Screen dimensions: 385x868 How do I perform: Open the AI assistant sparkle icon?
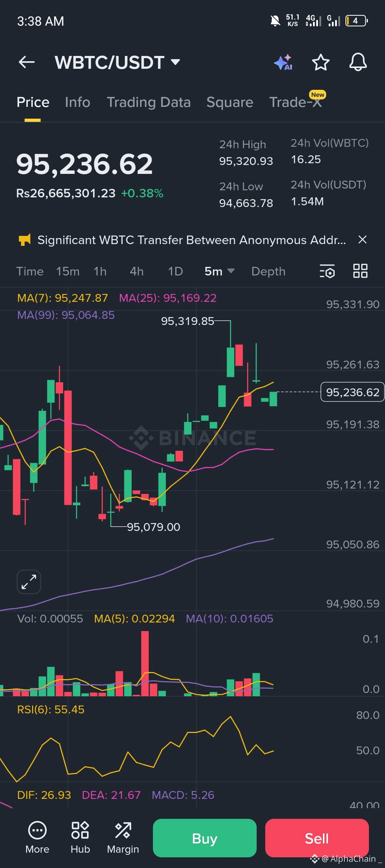coord(283,62)
